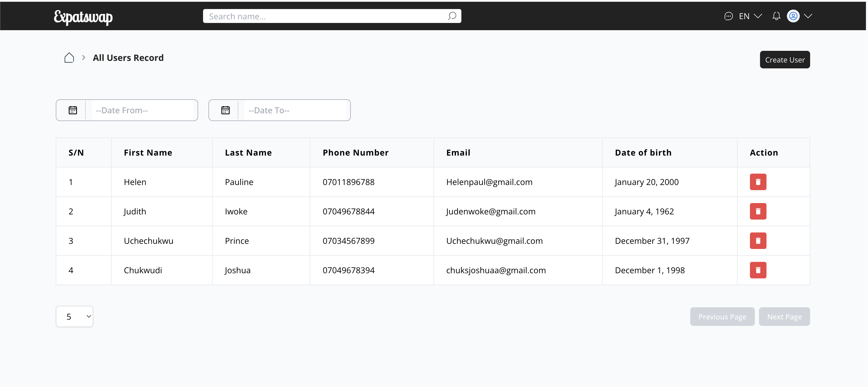Focus the Search name input field
The height and width of the screenshot is (387, 868).
tap(323, 16)
